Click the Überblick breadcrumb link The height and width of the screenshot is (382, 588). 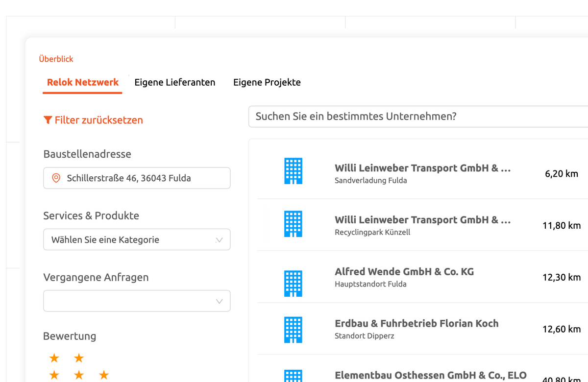click(x=56, y=59)
